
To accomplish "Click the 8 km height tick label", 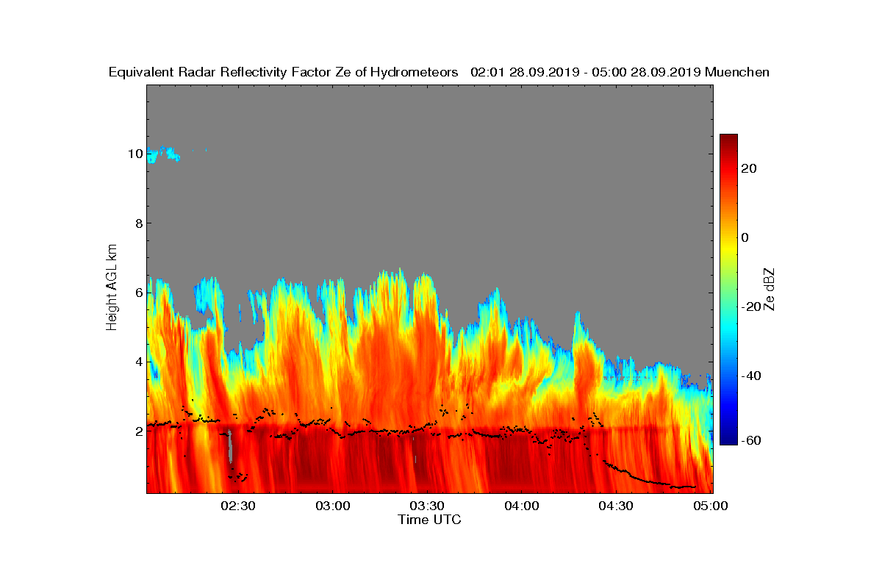I will pyautogui.click(x=137, y=223).
